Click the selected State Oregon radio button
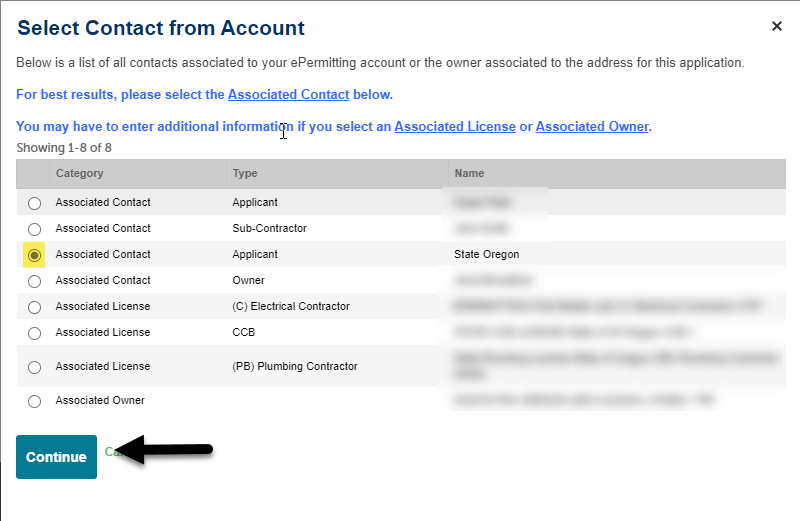Screen dimensions: 800x521 coord(35,255)
